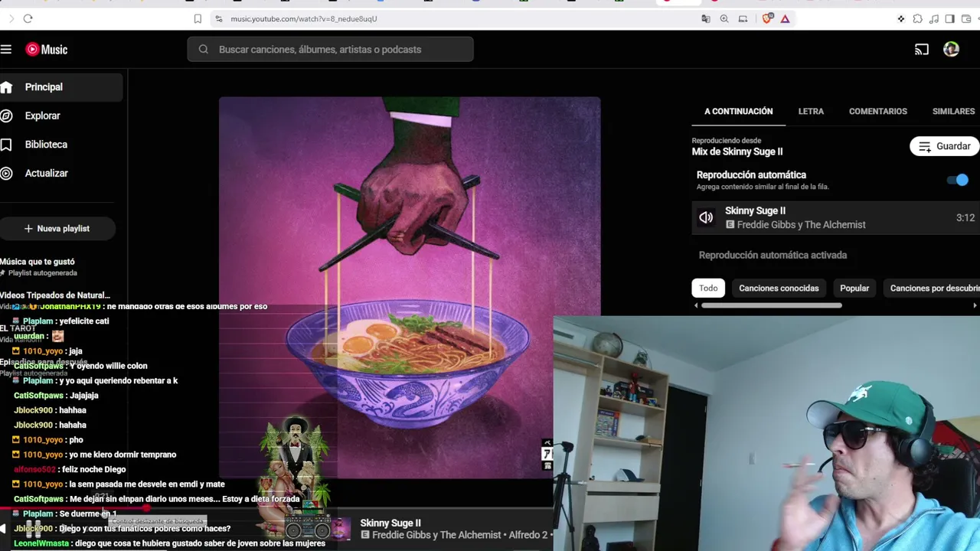
Task: Click the speaker icon beside Skinny Suge II
Action: point(706,218)
